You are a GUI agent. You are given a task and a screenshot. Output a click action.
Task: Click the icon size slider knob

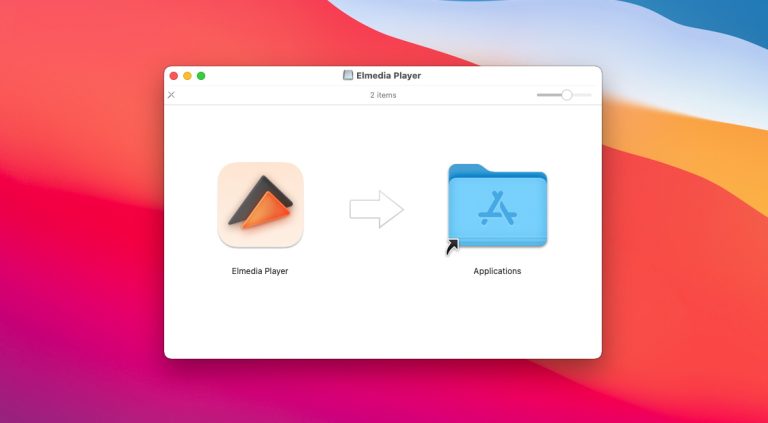pyautogui.click(x=567, y=94)
